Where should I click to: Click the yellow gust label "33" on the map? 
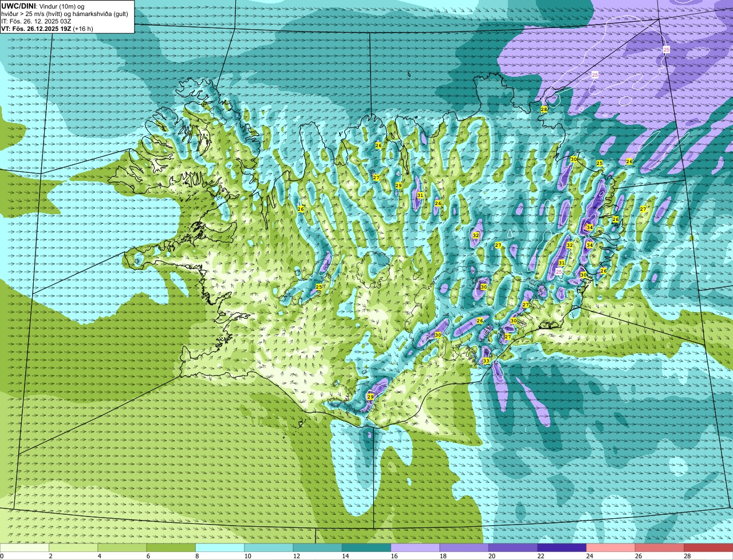click(486, 361)
